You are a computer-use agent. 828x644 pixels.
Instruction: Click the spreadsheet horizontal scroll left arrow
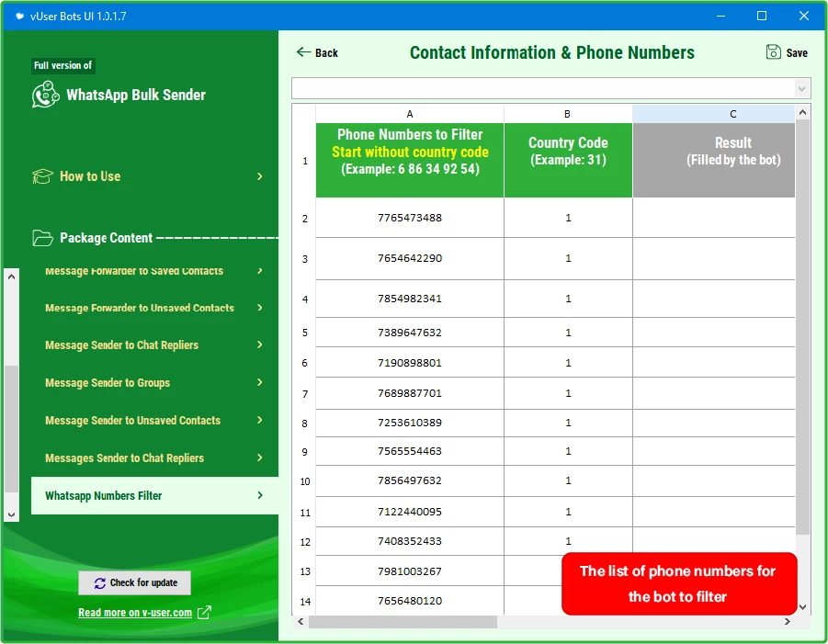[301, 622]
